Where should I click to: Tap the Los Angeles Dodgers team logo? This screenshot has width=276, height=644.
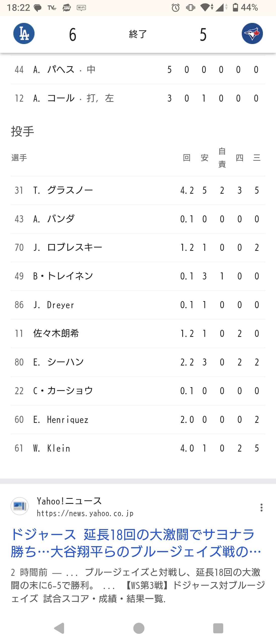(24, 34)
